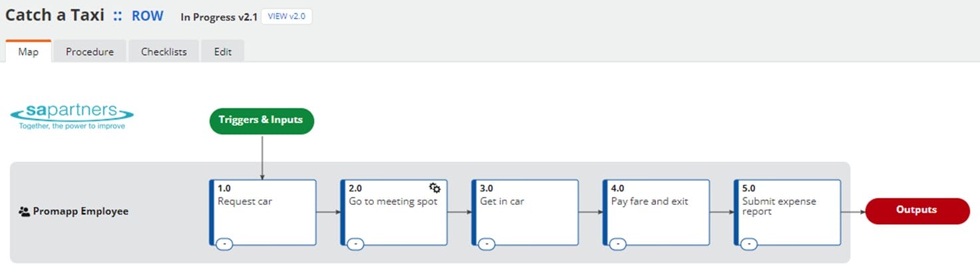980x274 pixels.
Task: Collapse step 3.0 Get in car expander
Action: [x=486, y=244]
